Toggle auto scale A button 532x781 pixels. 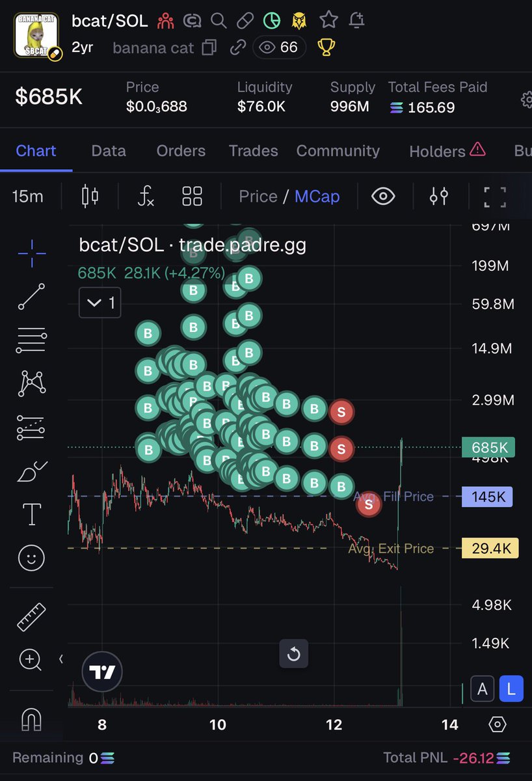click(x=483, y=689)
